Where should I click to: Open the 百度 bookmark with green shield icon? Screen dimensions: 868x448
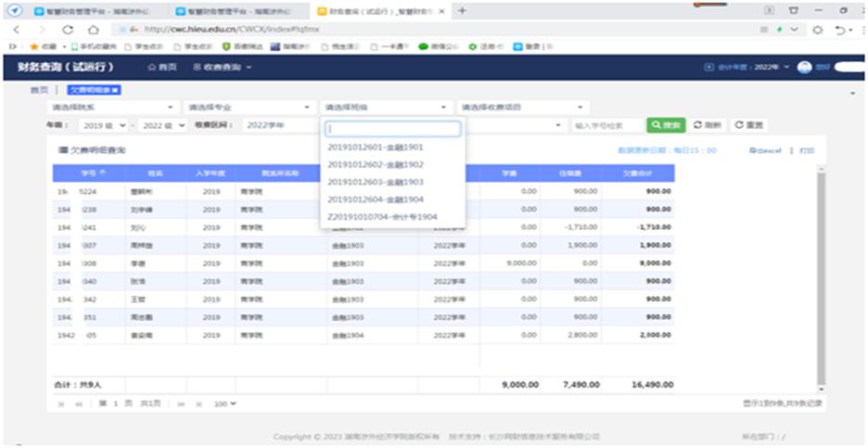click(x=242, y=47)
